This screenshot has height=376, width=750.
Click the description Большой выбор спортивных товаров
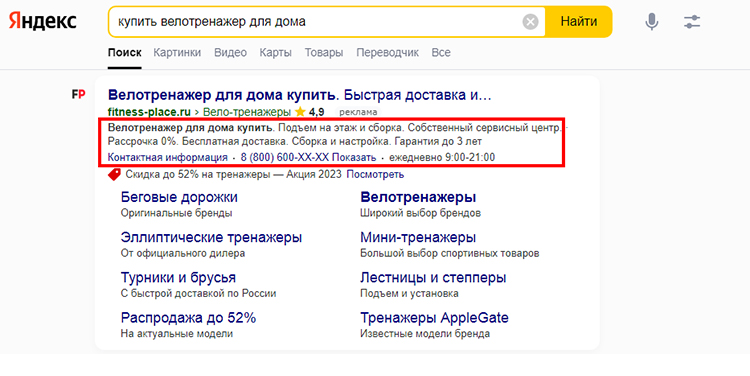point(450,253)
